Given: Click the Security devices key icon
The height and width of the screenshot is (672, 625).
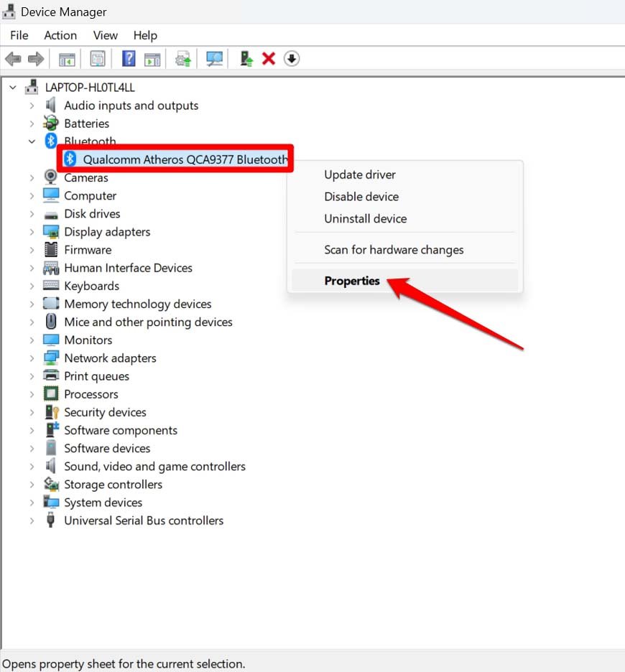Looking at the screenshot, I should click(52, 412).
